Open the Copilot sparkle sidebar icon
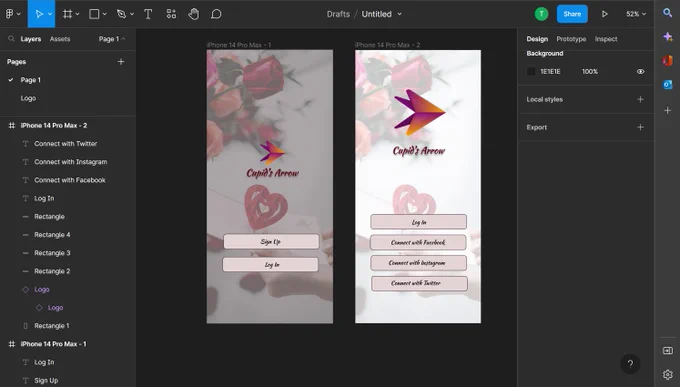The height and width of the screenshot is (387, 680). point(668,37)
